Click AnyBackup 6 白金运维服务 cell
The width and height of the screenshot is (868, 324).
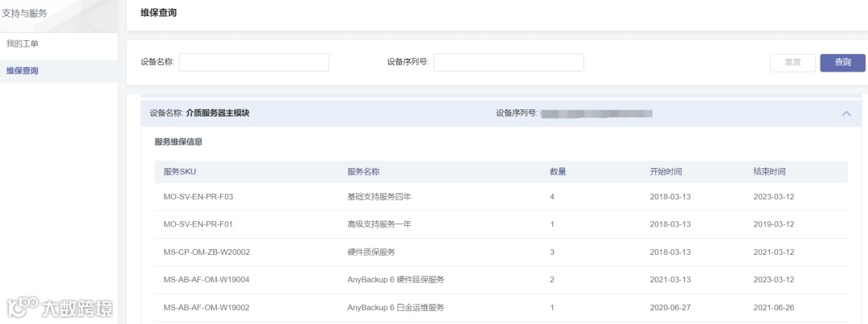click(395, 307)
